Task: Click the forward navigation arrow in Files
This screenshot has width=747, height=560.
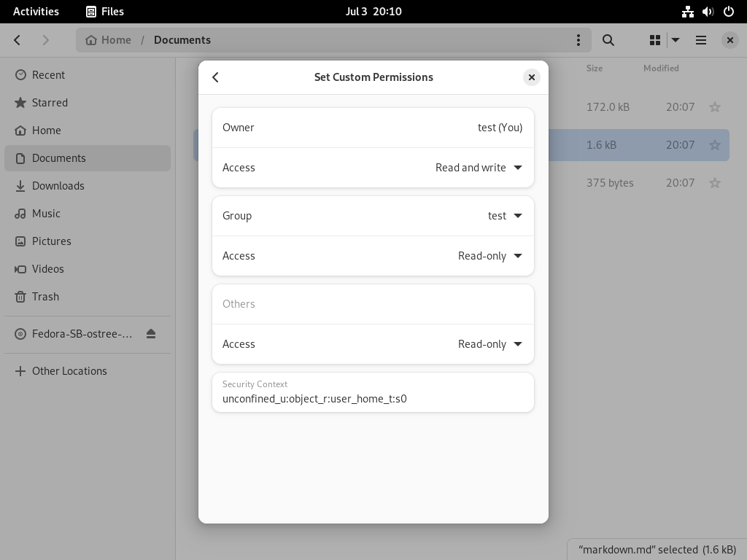Action: point(46,40)
